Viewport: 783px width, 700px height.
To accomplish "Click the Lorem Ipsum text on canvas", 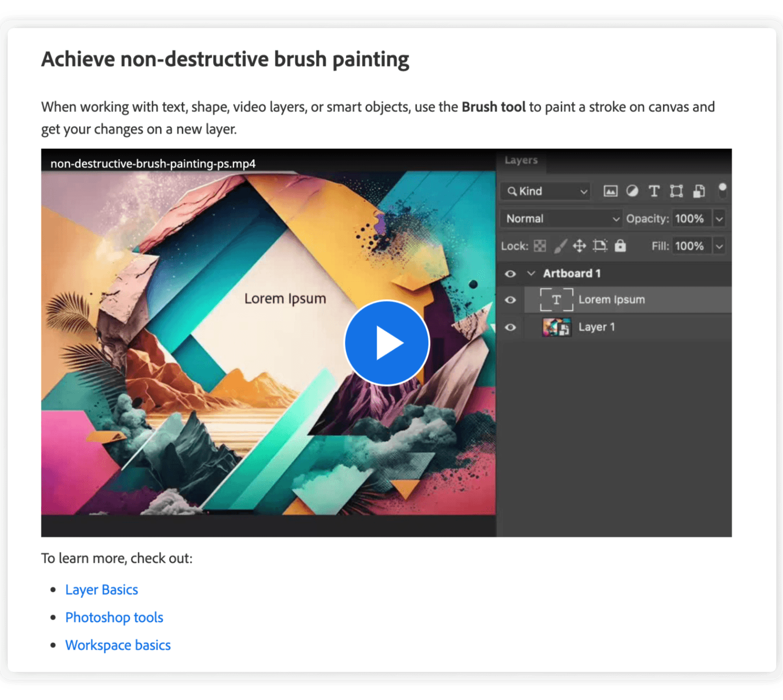I will point(285,299).
